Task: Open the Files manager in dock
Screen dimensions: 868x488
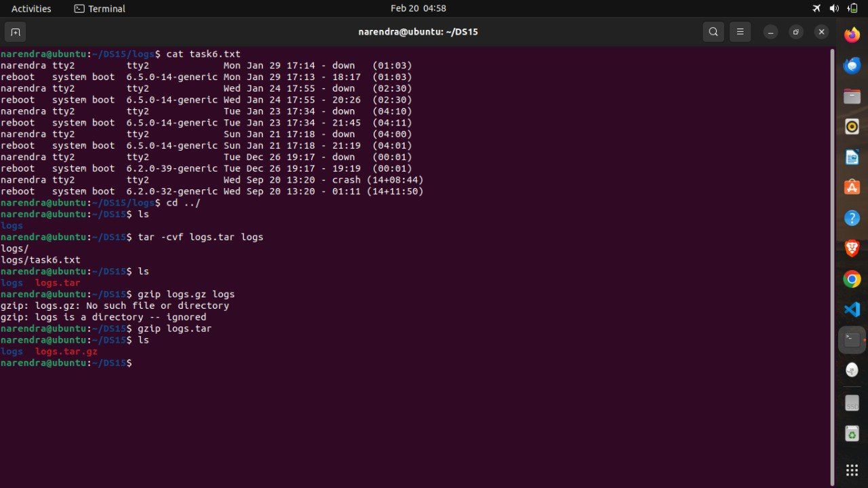Action: click(x=852, y=96)
